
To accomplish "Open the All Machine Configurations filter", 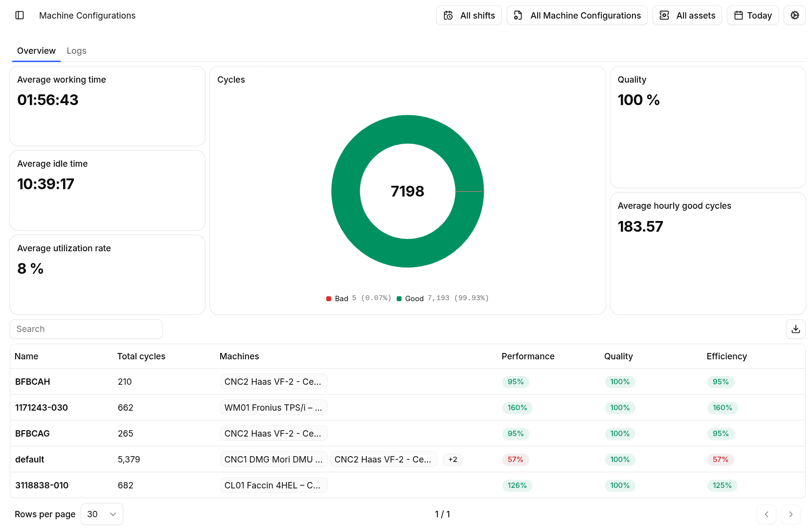I will pos(577,15).
